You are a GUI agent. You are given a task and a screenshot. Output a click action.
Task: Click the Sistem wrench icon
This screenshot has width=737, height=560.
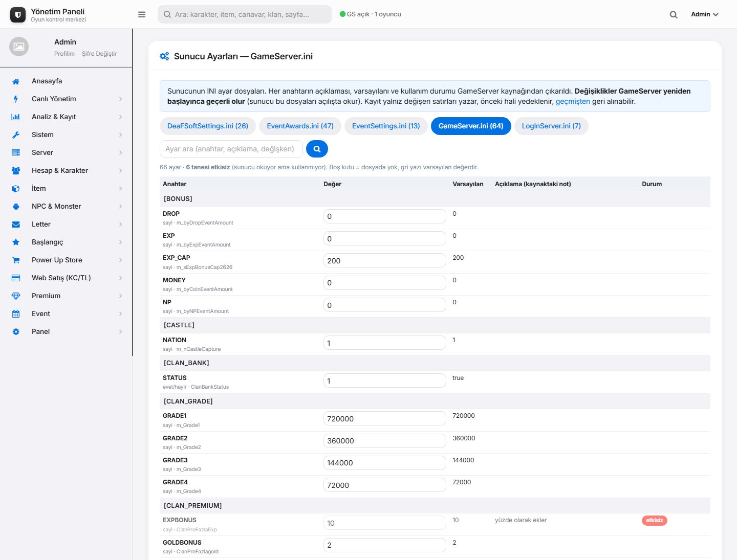[x=16, y=135]
